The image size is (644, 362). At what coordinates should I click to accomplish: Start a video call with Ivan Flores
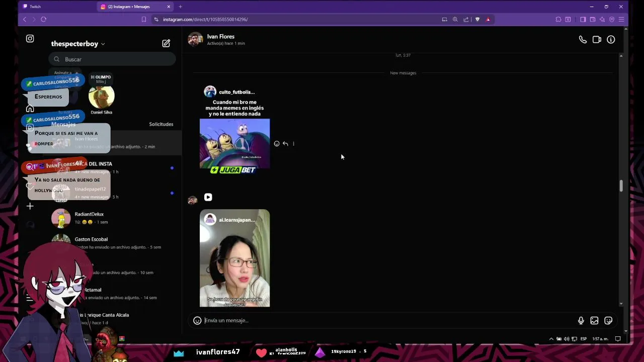click(597, 40)
